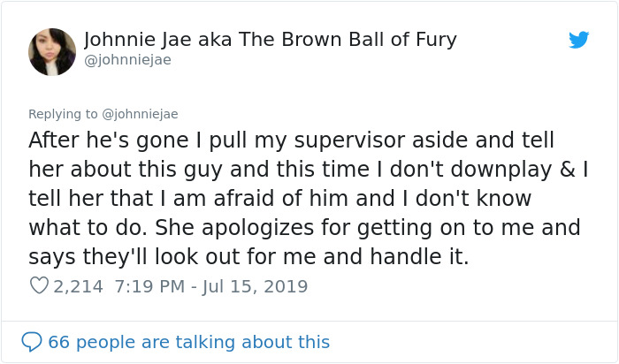The height and width of the screenshot is (364, 619).
Task: Click the "Replying to" label
Action: (x=63, y=114)
